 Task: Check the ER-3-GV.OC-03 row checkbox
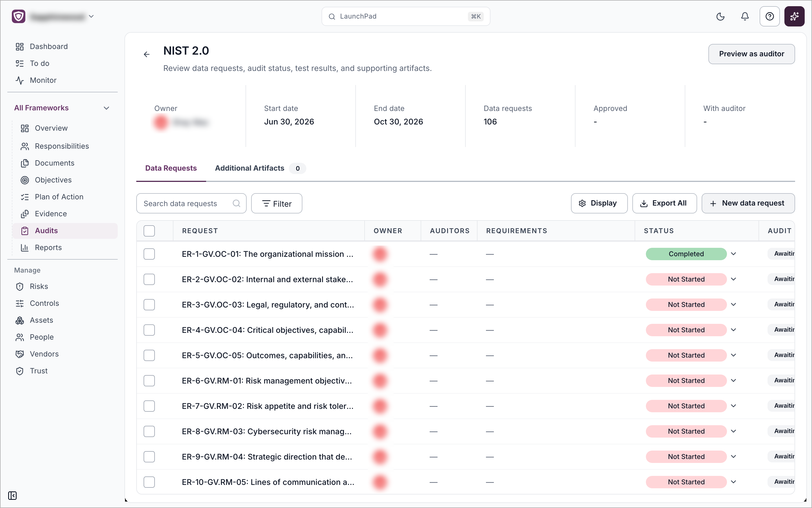click(x=149, y=305)
